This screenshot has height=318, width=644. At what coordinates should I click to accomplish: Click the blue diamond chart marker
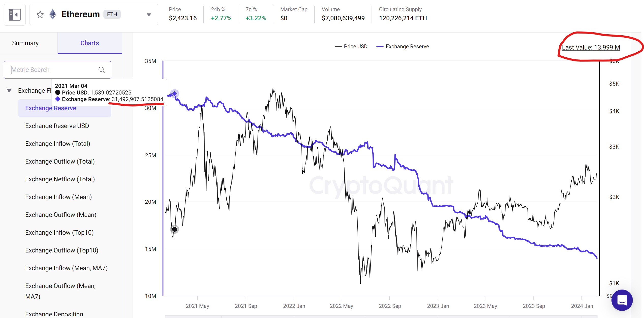(175, 94)
